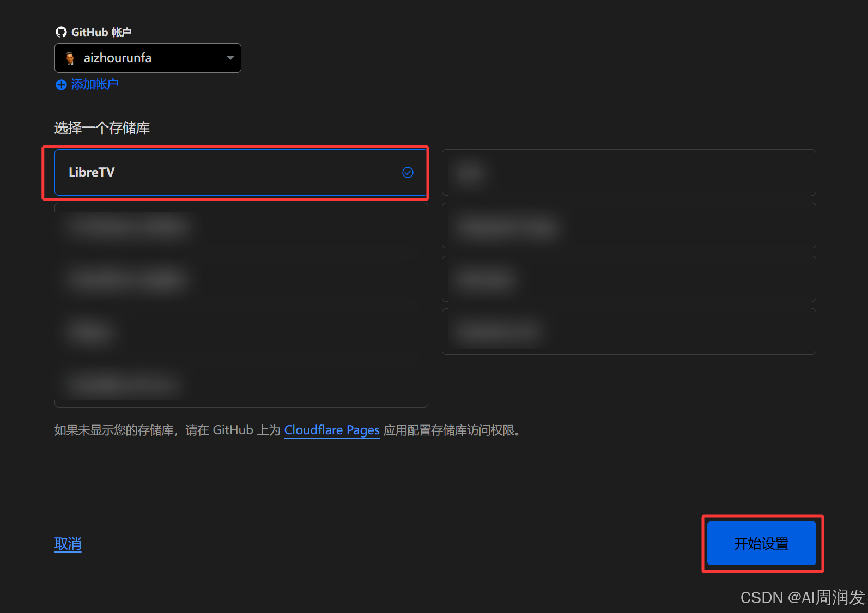The height and width of the screenshot is (613, 868).
Task: Click the 取消 link
Action: [x=68, y=543]
